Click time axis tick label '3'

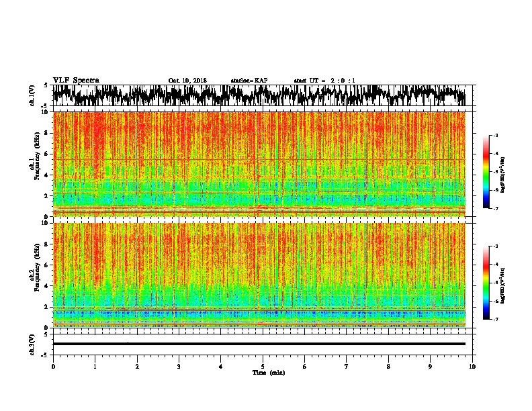(179, 367)
